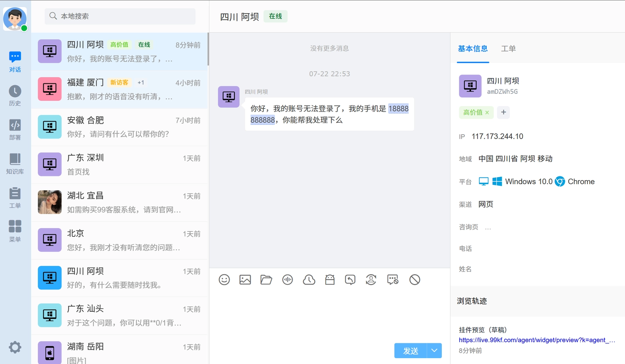
Task: Click the 新访客 tag on 福建 厦门
Action: (x=119, y=83)
